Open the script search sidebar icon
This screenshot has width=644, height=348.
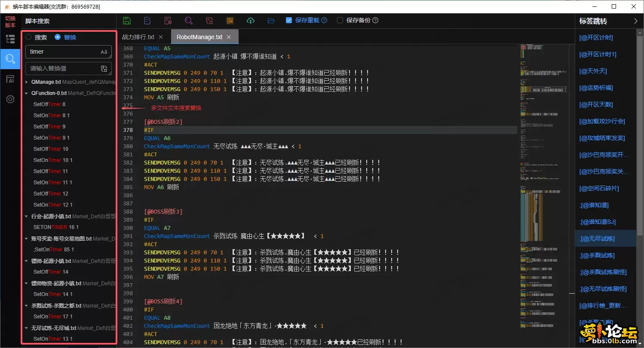point(10,59)
